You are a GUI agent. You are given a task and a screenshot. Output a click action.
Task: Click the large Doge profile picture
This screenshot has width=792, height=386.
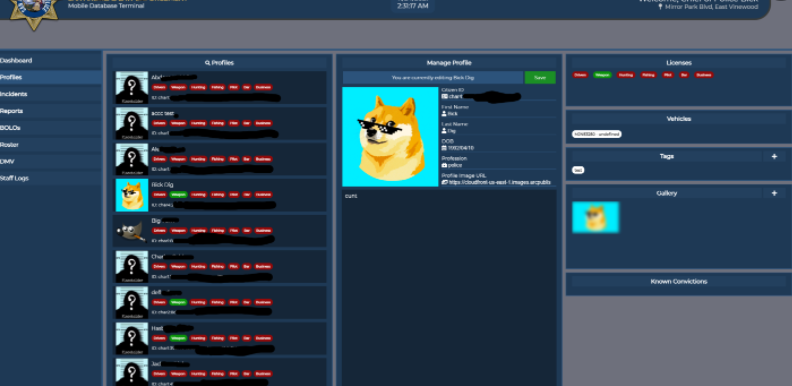[390, 136]
